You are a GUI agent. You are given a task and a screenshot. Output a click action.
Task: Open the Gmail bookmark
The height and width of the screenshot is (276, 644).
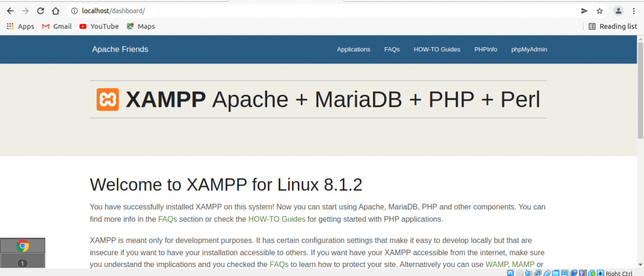tap(57, 26)
